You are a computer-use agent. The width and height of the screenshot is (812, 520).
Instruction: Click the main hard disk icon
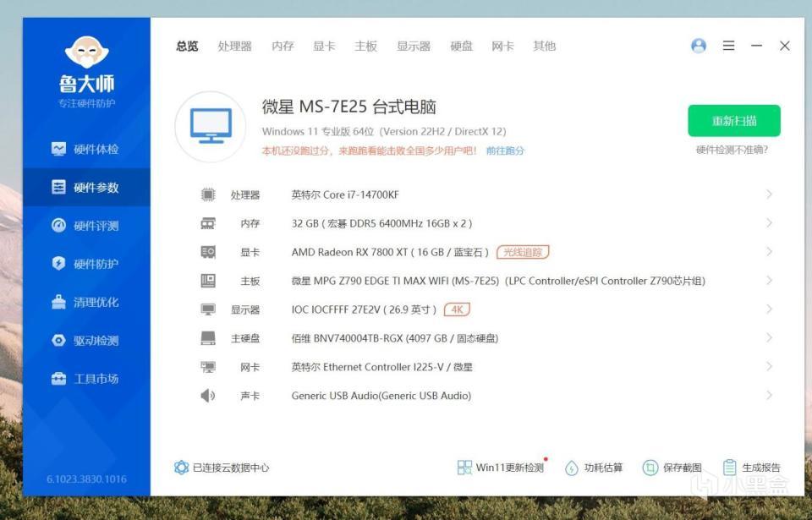[208, 338]
